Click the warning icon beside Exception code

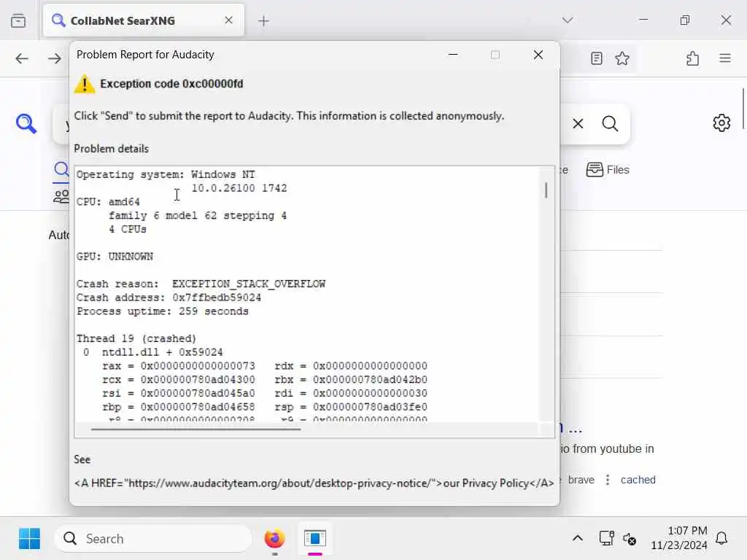85,84
